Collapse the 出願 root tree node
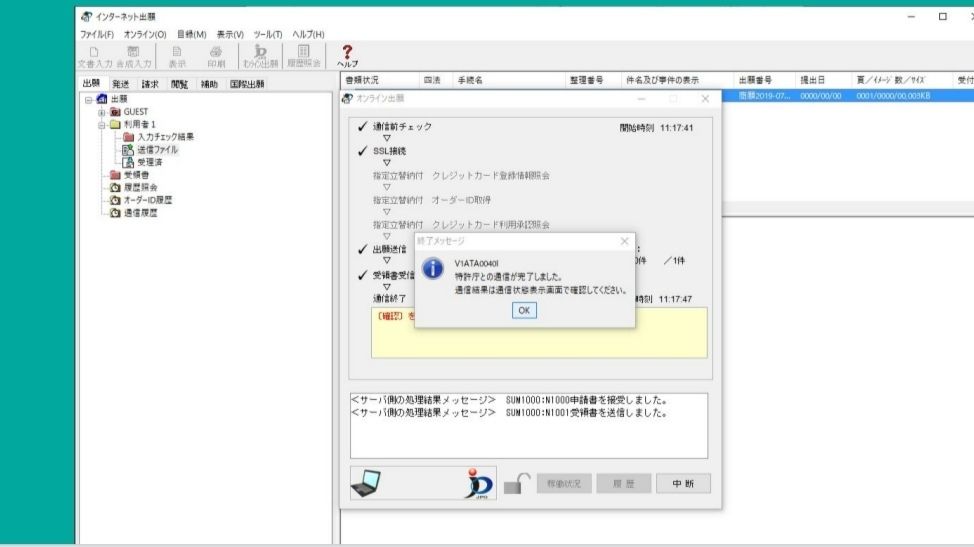 [x=87, y=99]
